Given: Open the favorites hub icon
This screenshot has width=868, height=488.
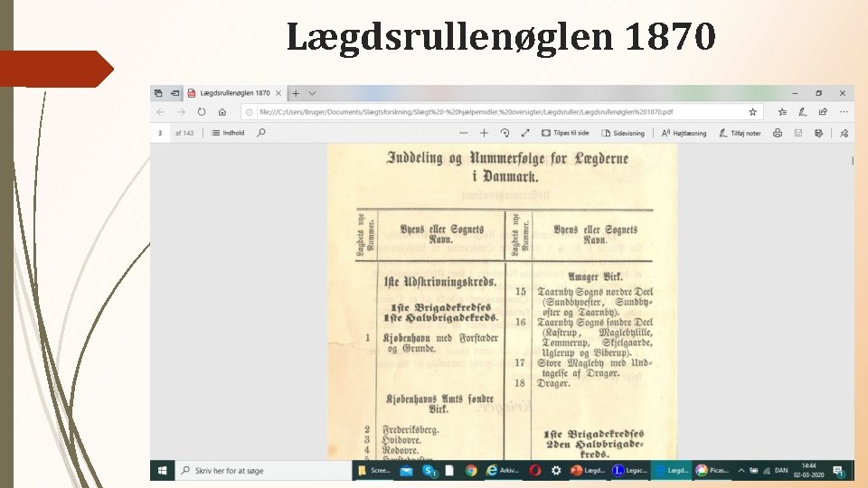Looking at the screenshot, I should tap(782, 112).
